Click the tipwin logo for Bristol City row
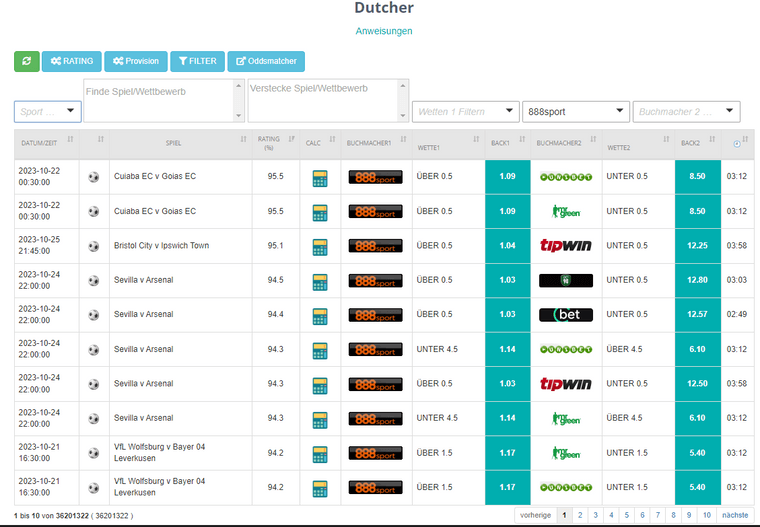Image resolution: width=760 pixels, height=527 pixels. pos(565,246)
